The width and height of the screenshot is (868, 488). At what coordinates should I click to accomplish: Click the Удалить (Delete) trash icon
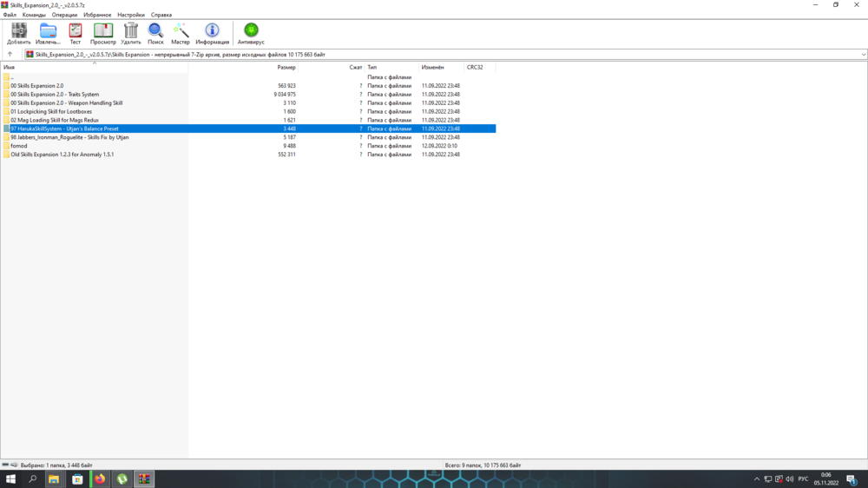131,33
